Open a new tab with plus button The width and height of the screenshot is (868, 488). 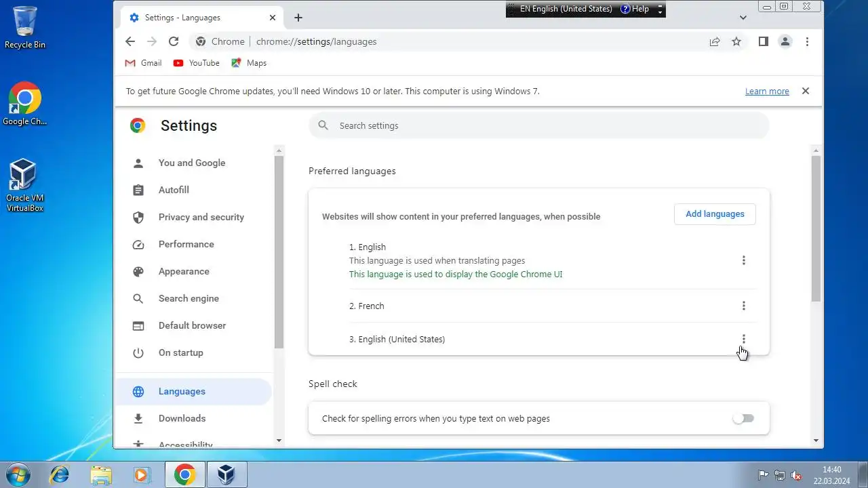point(298,18)
